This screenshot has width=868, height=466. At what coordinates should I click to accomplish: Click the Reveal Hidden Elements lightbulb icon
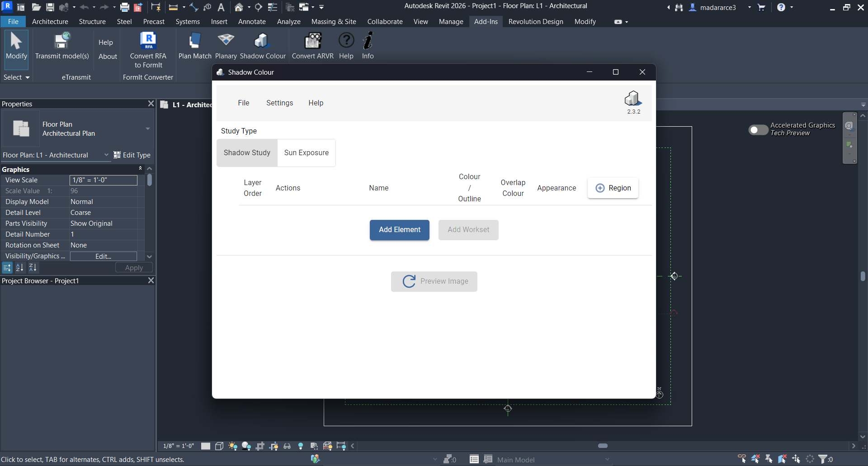pyautogui.click(x=301, y=446)
